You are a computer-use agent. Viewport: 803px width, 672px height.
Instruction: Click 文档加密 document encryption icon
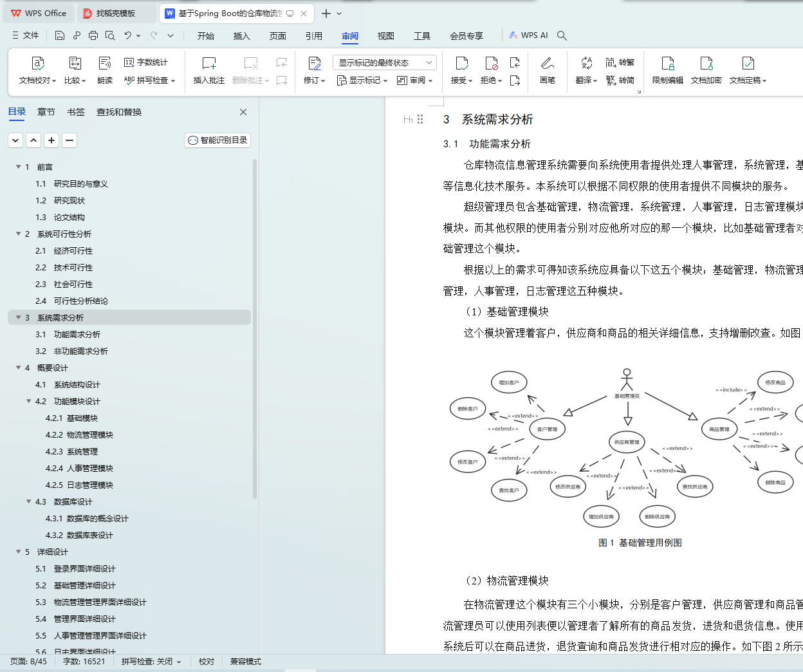click(706, 63)
